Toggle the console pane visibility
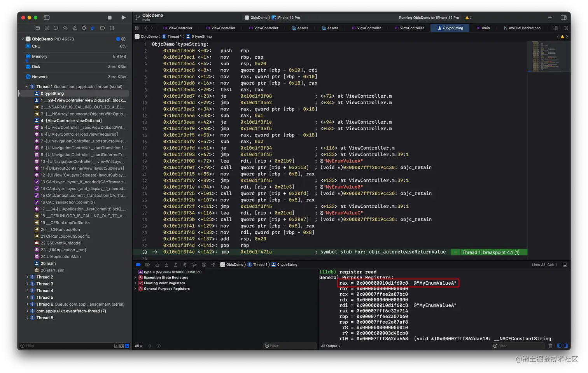Screen dimensions: 588x373 point(566,346)
